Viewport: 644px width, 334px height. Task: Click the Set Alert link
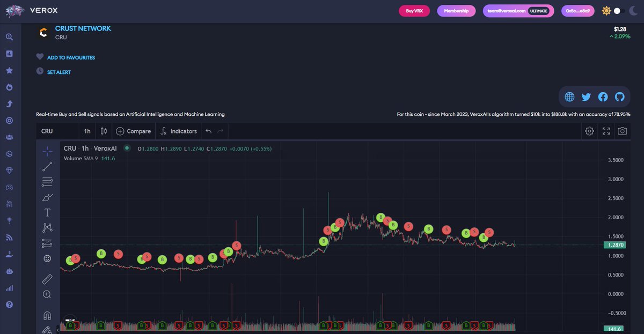click(x=59, y=72)
